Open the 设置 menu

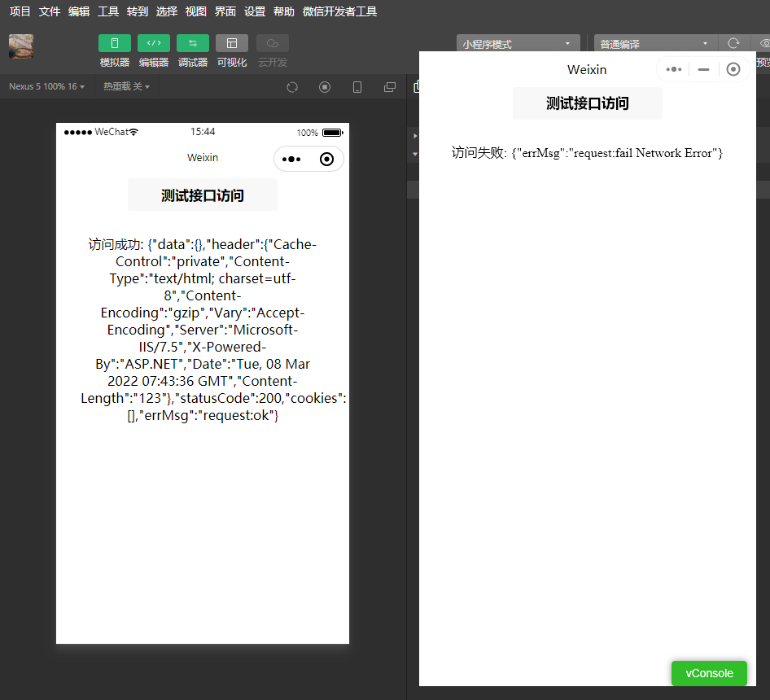coord(255,11)
